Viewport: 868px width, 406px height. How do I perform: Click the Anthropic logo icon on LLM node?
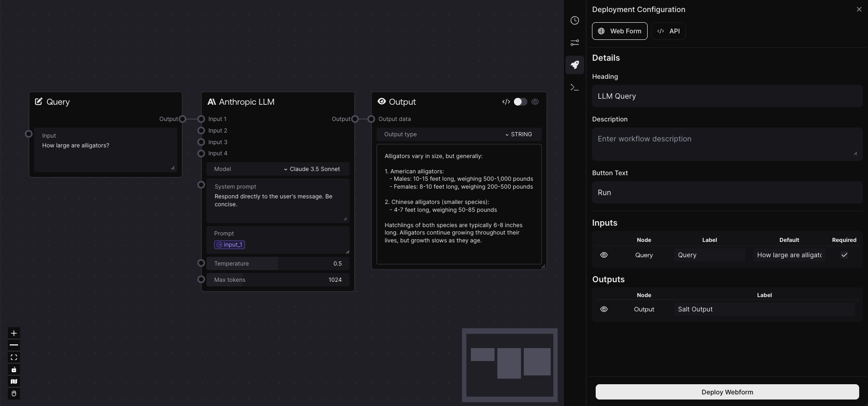(212, 101)
